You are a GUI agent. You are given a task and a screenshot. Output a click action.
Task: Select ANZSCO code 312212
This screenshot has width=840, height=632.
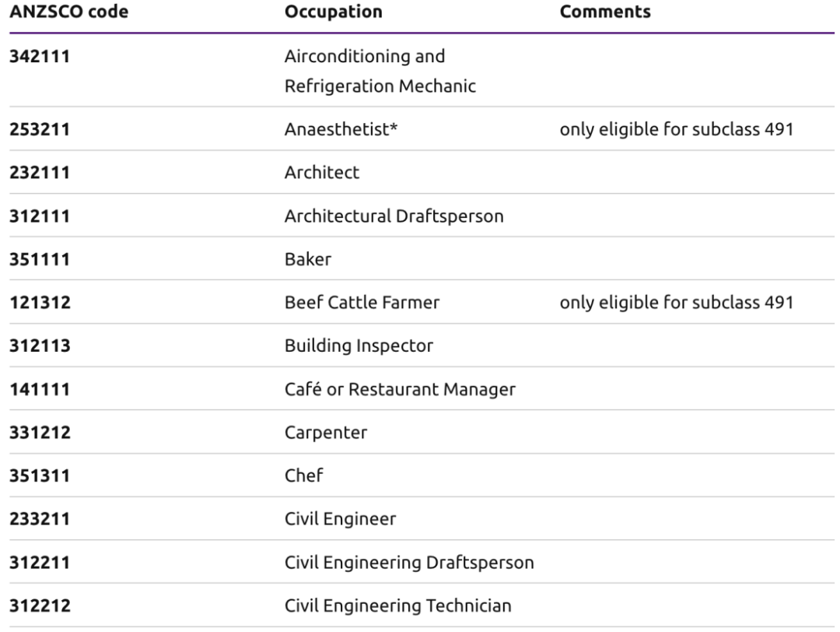(x=39, y=605)
